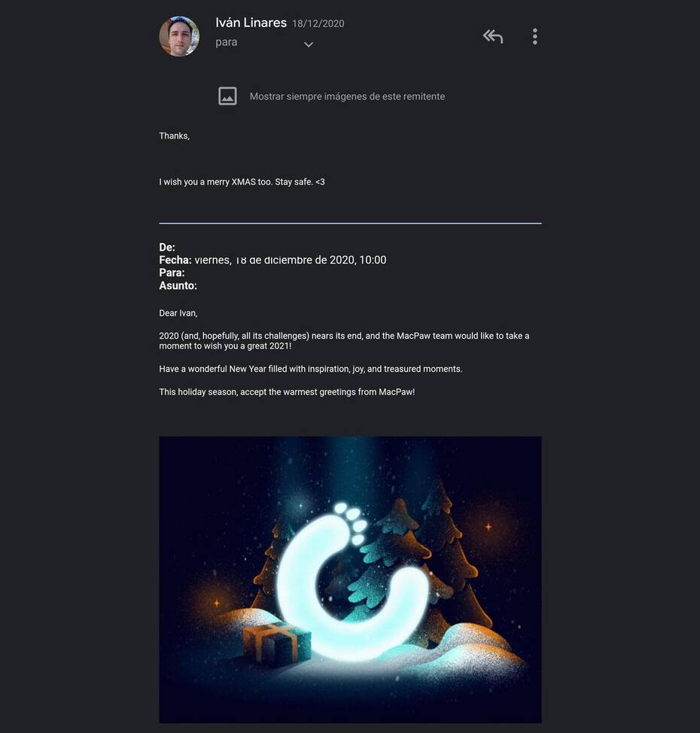The image size is (700, 733).
Task: Click Mostrar siempre imágenes de este remitente
Action: tap(347, 96)
